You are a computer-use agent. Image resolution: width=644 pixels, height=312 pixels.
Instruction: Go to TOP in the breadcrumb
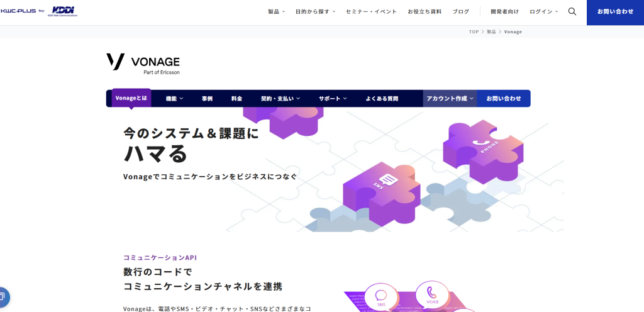point(474,31)
